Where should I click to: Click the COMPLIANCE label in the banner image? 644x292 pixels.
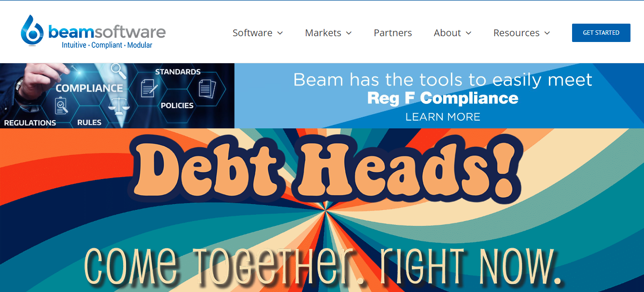89,88
